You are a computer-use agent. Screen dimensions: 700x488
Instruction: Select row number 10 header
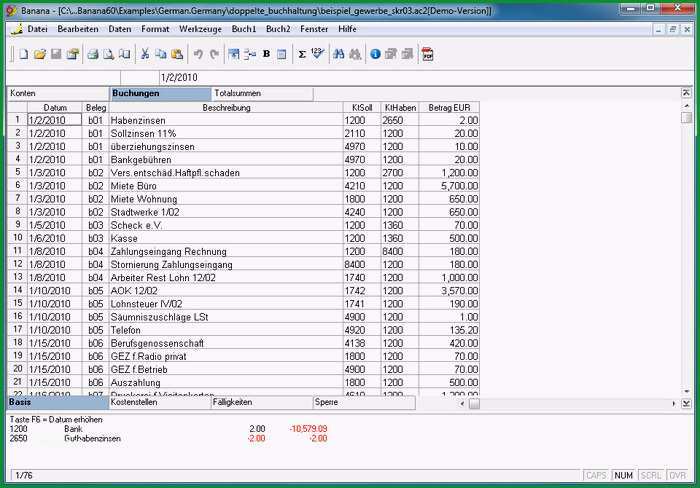tap(18, 238)
